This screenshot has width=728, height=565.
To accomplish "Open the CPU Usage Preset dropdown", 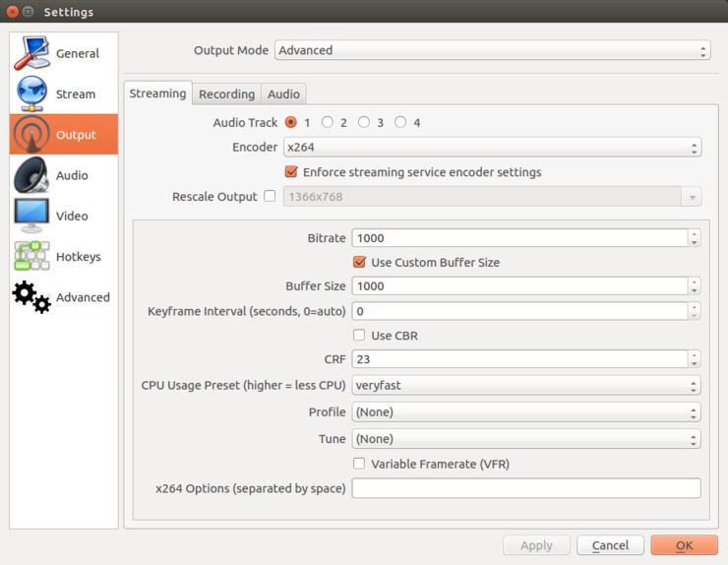I will (526, 385).
